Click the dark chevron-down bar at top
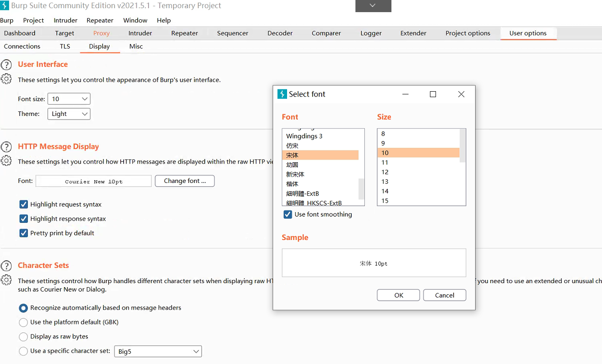This screenshot has height=364, width=602. [373, 6]
